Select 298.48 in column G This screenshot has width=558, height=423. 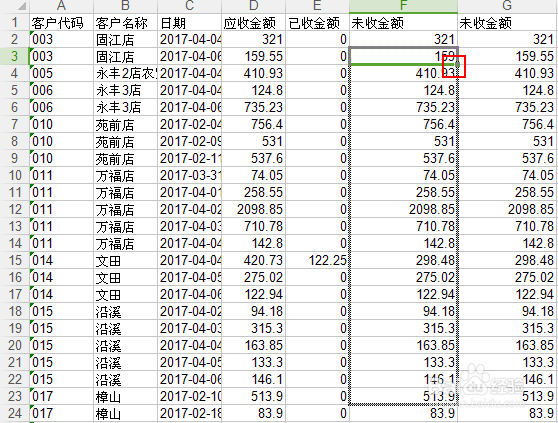pos(507,260)
